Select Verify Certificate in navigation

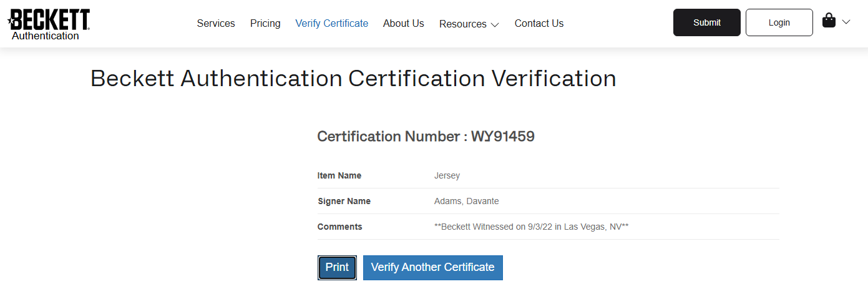pos(331,23)
